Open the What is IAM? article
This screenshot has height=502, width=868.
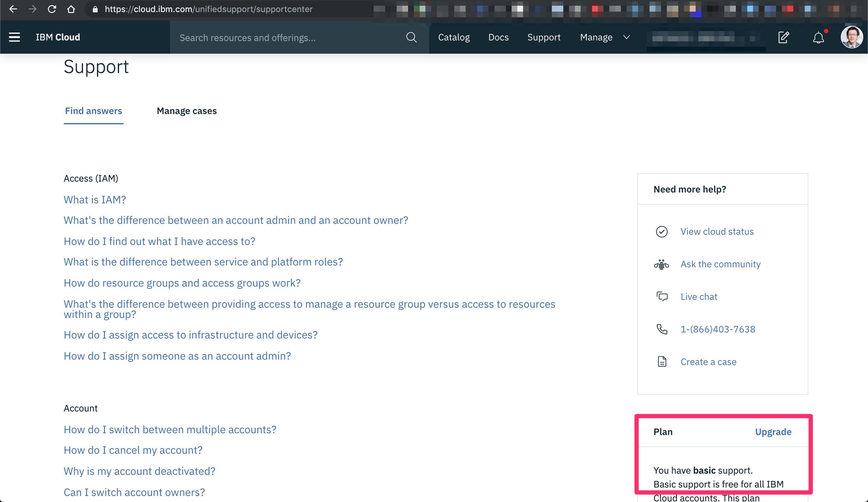point(95,199)
